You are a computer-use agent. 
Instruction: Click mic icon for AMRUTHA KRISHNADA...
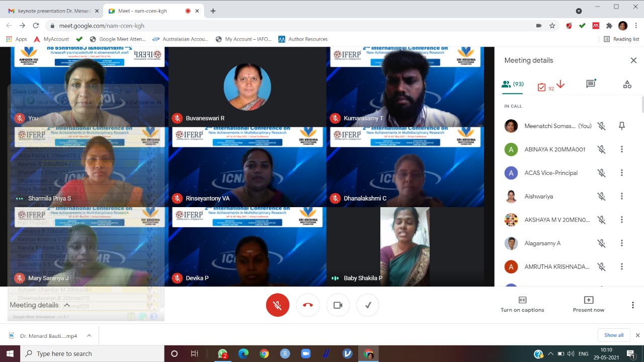pyautogui.click(x=601, y=266)
